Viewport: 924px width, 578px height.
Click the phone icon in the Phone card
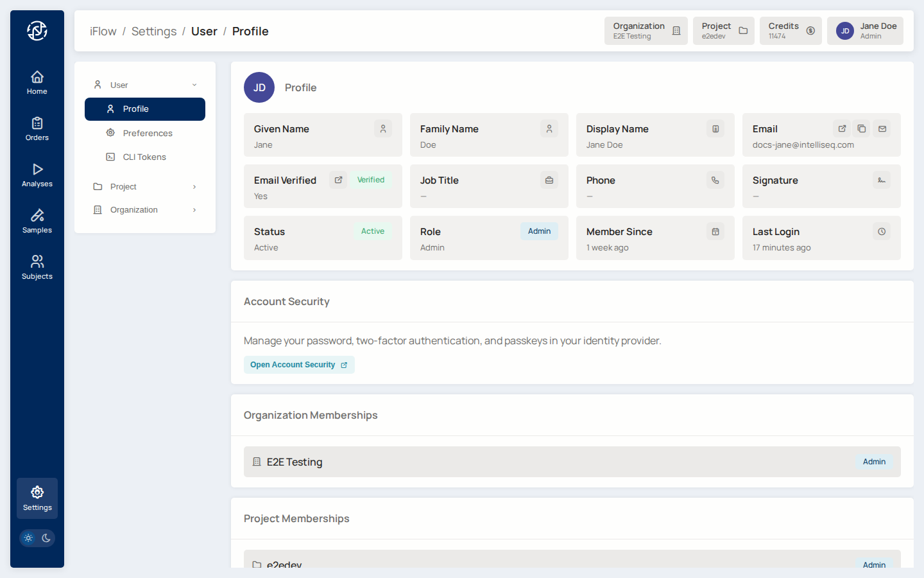click(x=715, y=180)
